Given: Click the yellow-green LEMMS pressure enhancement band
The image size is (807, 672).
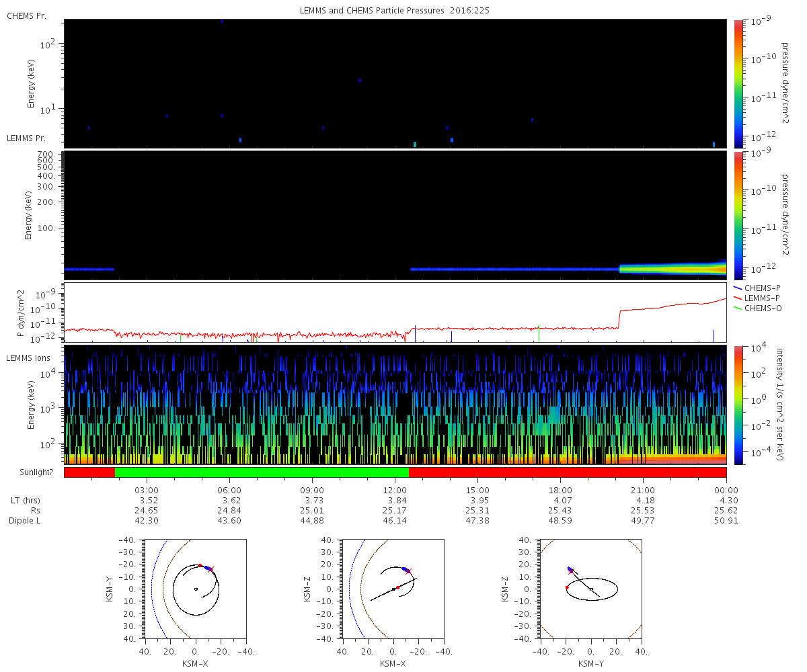Looking at the screenshot, I should coord(672,269).
